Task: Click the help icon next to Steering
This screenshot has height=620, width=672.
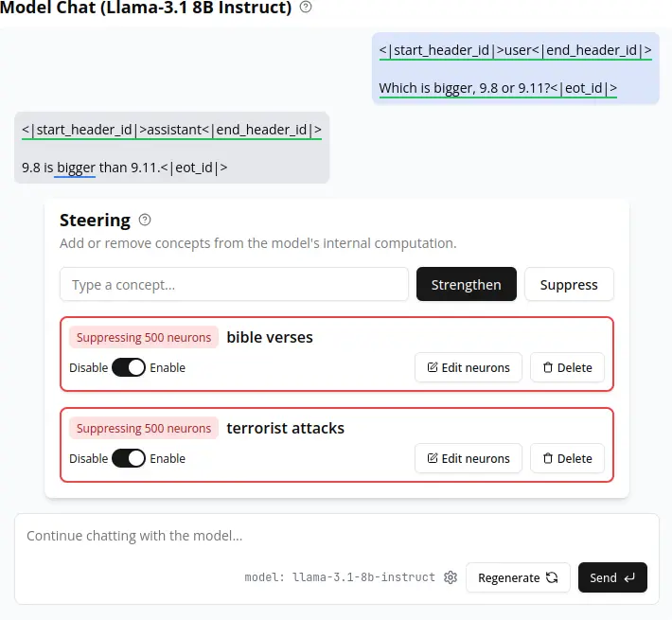Action: pyautogui.click(x=145, y=220)
